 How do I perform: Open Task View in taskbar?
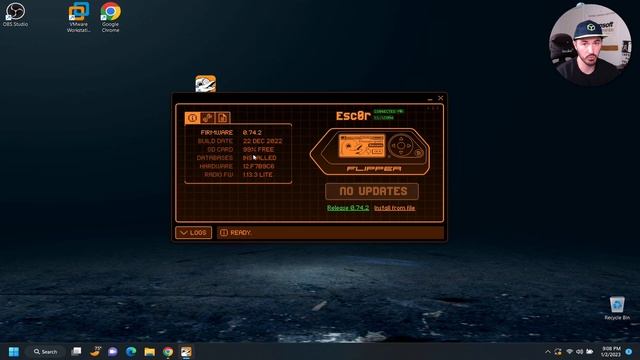(76, 351)
